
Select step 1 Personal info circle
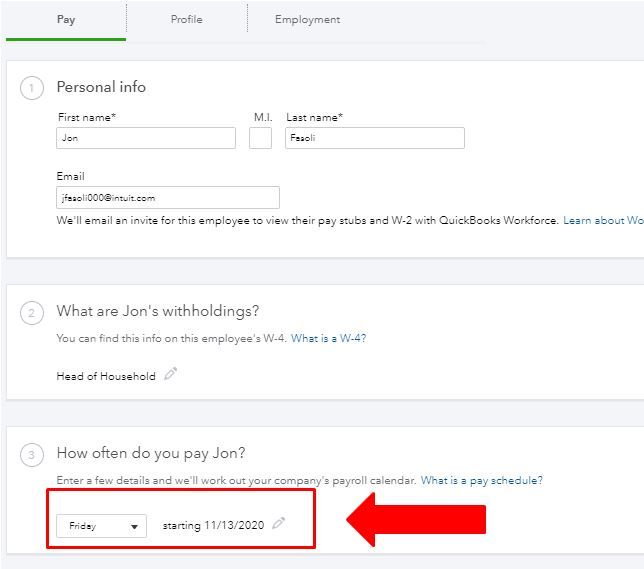coord(32,88)
